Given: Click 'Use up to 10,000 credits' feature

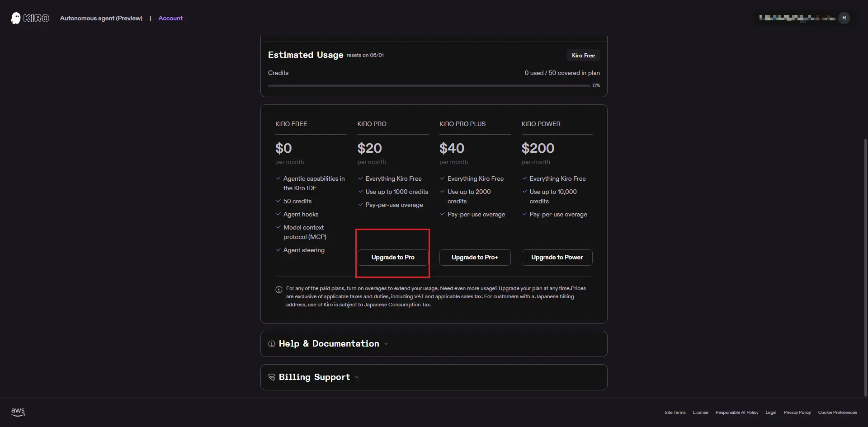Looking at the screenshot, I should (x=553, y=197).
